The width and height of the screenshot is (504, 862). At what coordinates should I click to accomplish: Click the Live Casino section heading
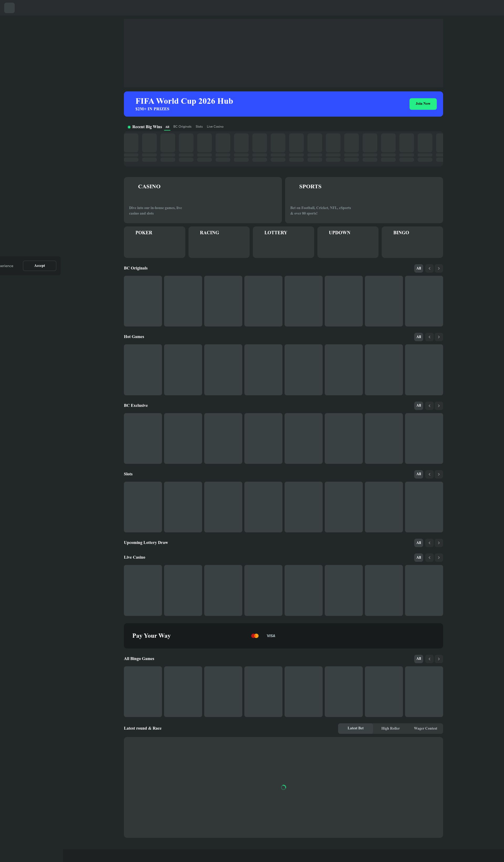point(134,558)
